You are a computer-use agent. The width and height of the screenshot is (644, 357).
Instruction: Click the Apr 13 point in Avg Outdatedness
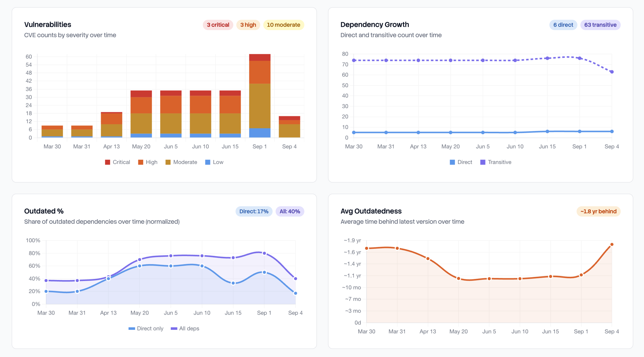click(x=428, y=259)
